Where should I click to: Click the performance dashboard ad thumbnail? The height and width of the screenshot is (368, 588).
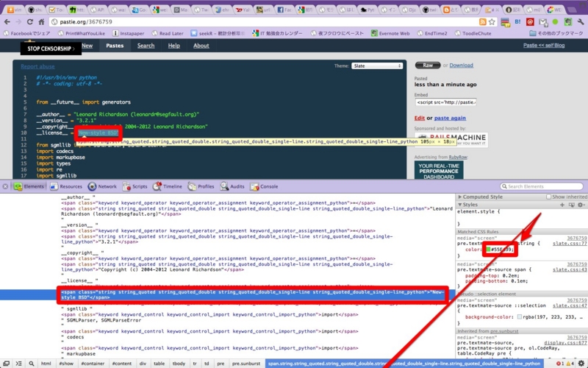[x=439, y=171]
